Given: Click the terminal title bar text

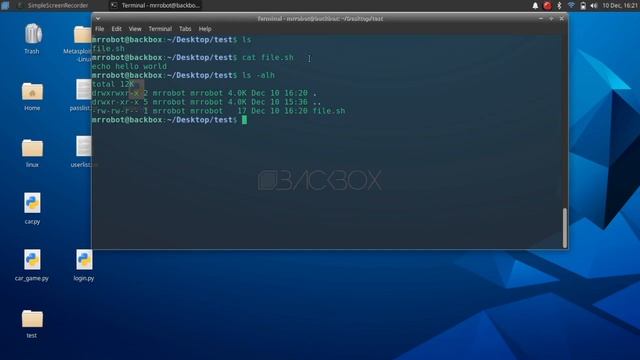Looking at the screenshot, I should 320,19.
